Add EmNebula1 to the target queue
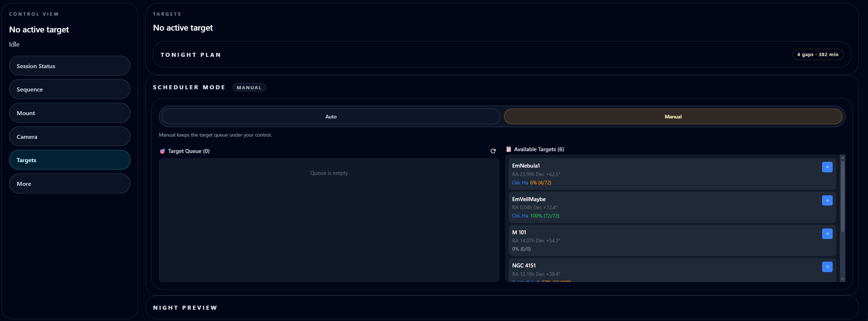The width and height of the screenshot is (868, 321). click(827, 167)
